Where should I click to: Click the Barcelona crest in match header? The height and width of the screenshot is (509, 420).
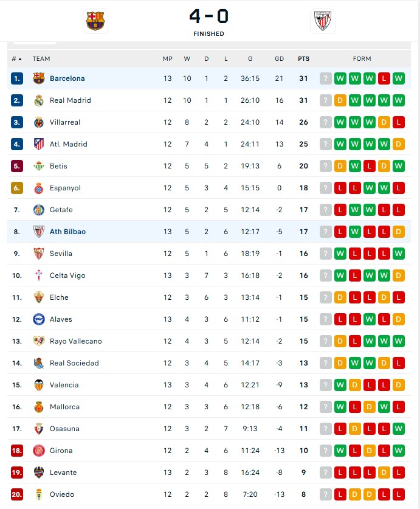coord(95,21)
